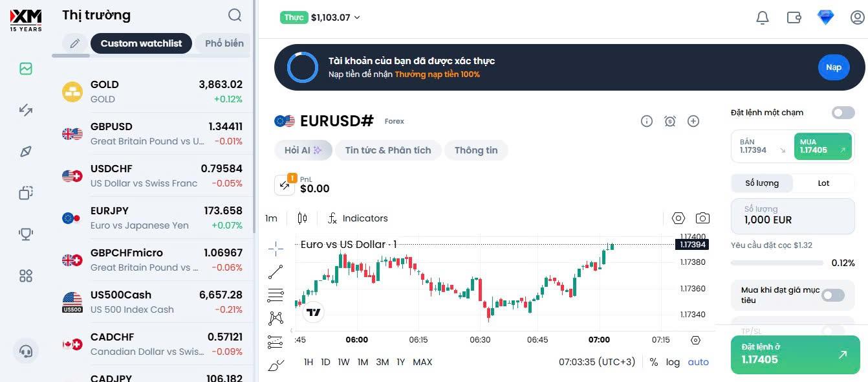Open customer support headset icon
The width and height of the screenshot is (868, 382).
26,351
